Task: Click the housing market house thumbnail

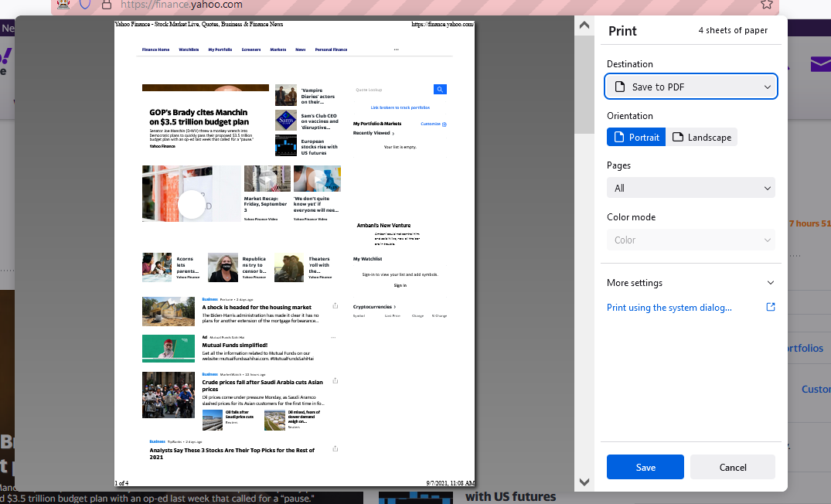Action: 169,311
